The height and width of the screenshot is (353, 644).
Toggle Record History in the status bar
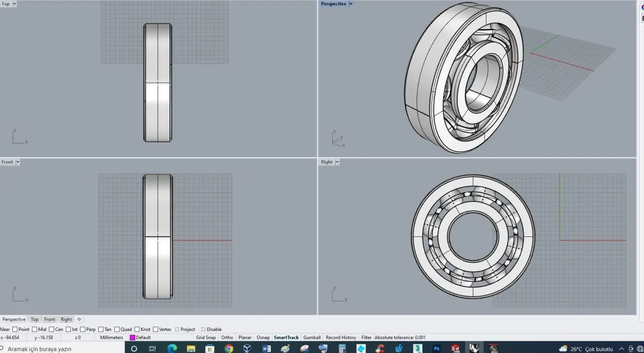click(341, 337)
